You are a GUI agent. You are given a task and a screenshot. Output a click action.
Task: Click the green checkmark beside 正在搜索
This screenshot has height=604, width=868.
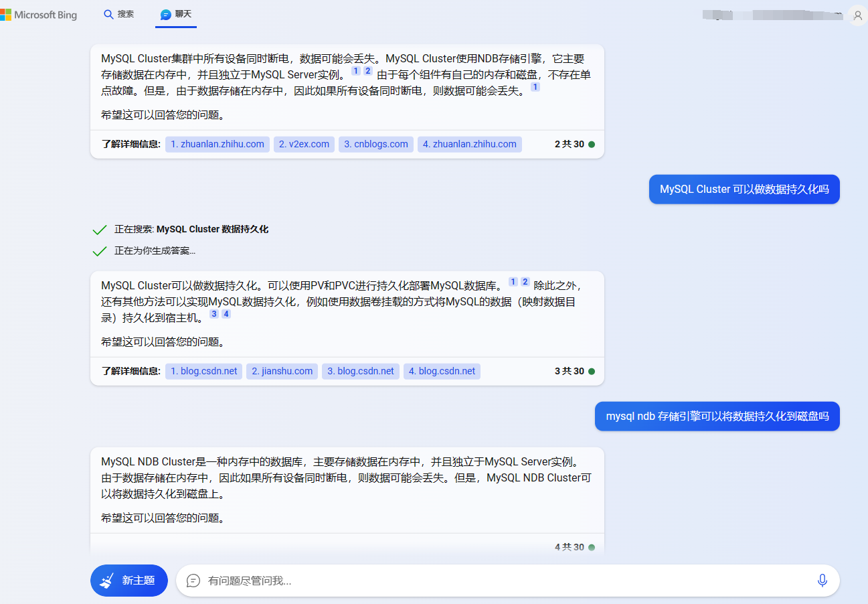pos(100,230)
